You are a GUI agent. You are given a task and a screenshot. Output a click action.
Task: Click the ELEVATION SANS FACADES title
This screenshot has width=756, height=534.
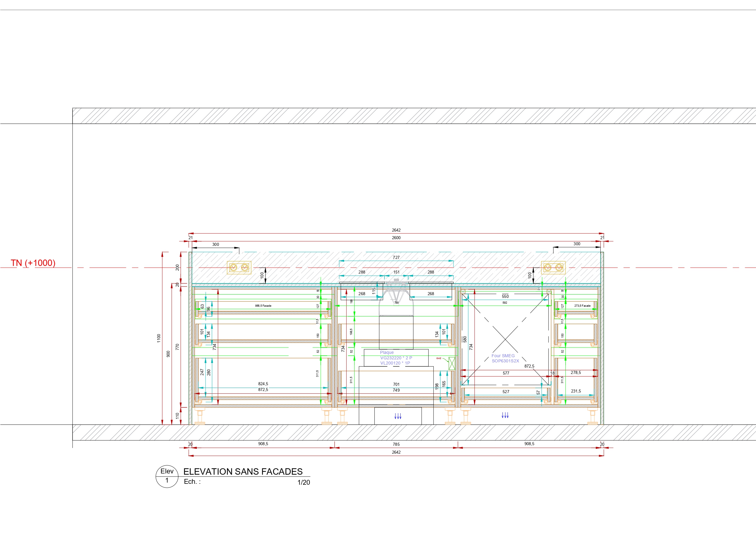coord(243,472)
